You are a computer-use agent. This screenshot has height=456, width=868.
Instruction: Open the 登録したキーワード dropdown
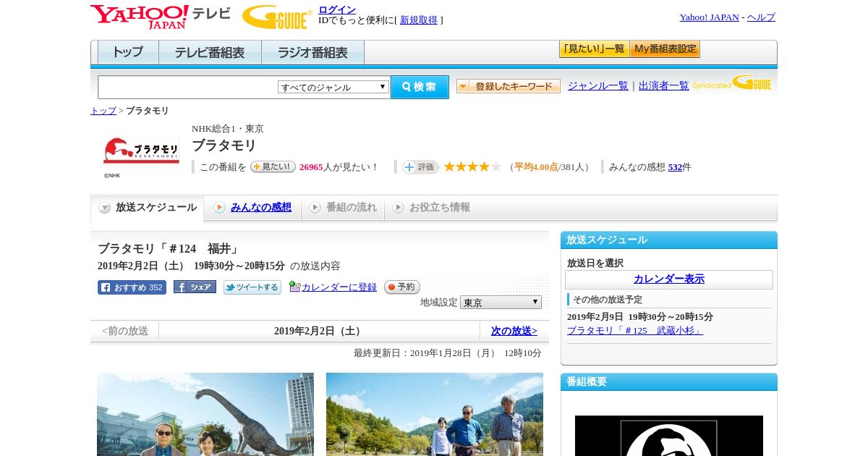coord(509,86)
